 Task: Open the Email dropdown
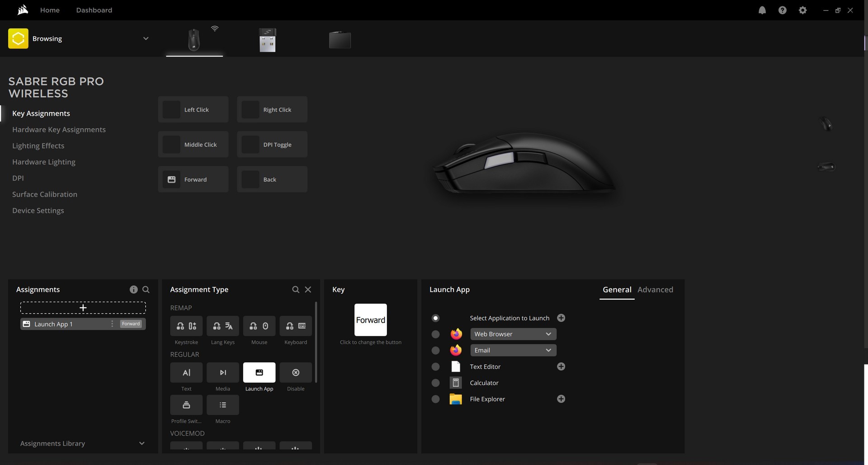[x=513, y=350]
